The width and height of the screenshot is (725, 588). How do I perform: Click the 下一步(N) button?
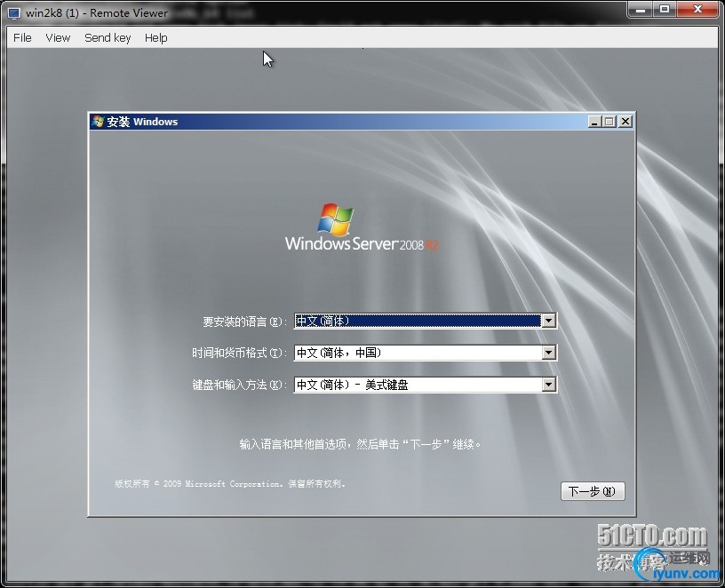593,491
